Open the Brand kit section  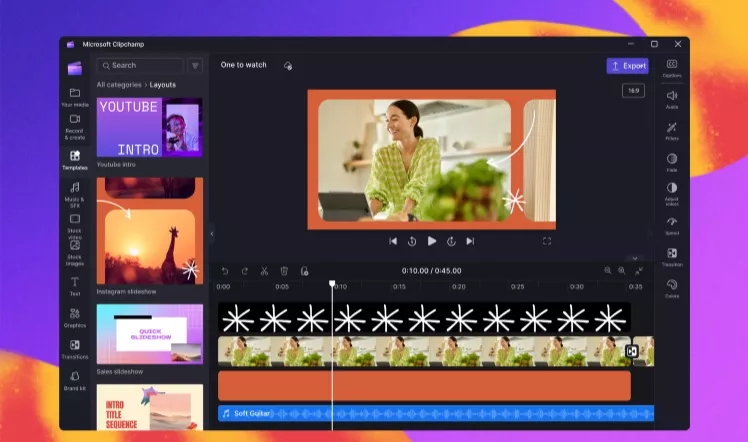[x=75, y=380]
